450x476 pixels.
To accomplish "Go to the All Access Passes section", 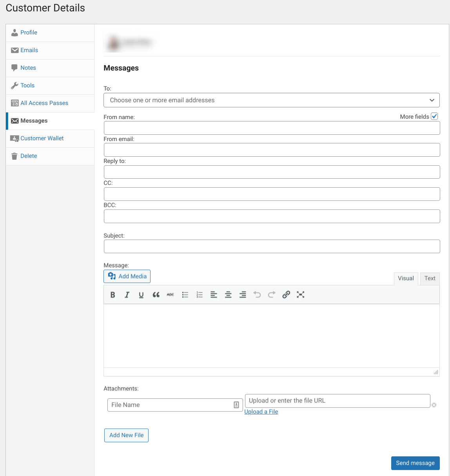I will 44,103.
